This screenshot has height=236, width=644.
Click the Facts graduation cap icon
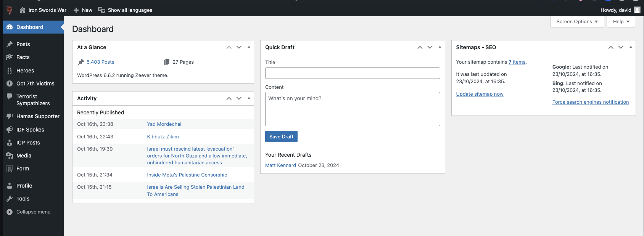pos(10,57)
